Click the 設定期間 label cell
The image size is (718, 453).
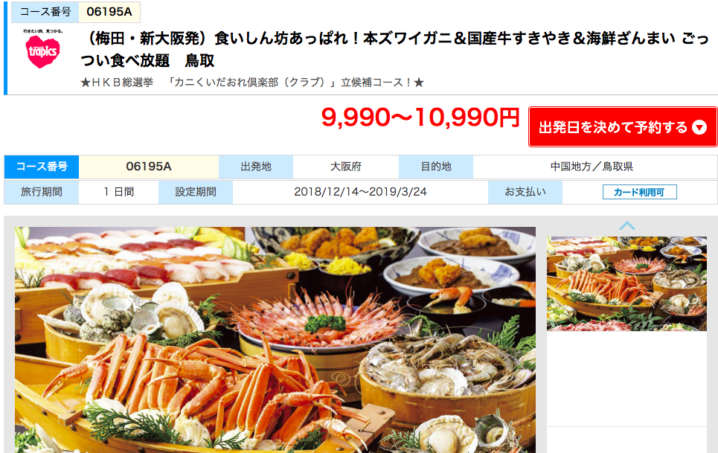196,192
